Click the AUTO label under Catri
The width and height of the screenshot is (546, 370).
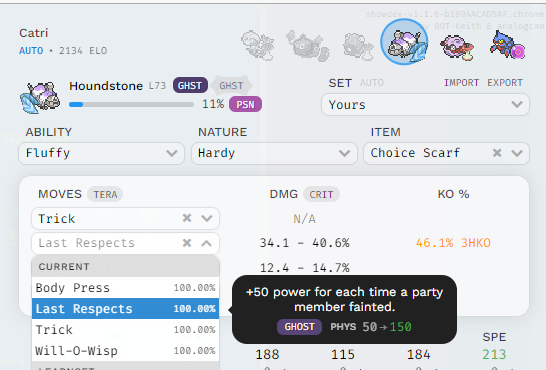point(31,51)
